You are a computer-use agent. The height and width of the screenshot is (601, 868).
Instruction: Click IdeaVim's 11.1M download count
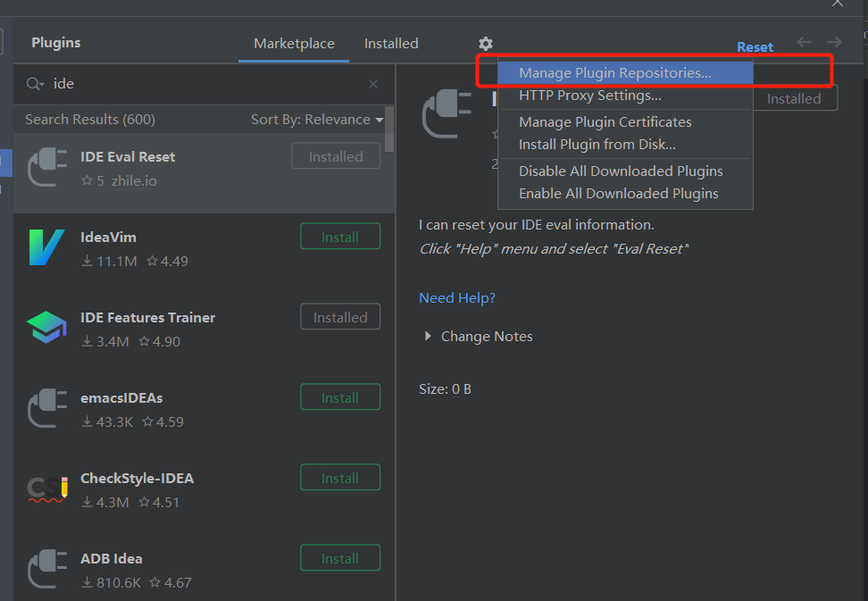tap(109, 262)
